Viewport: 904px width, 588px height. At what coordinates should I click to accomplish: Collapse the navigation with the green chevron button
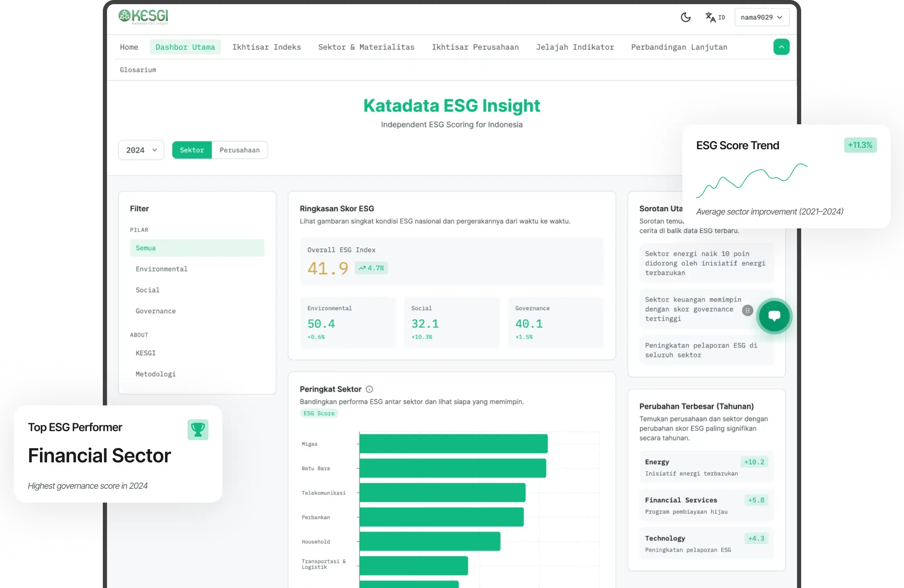781,47
